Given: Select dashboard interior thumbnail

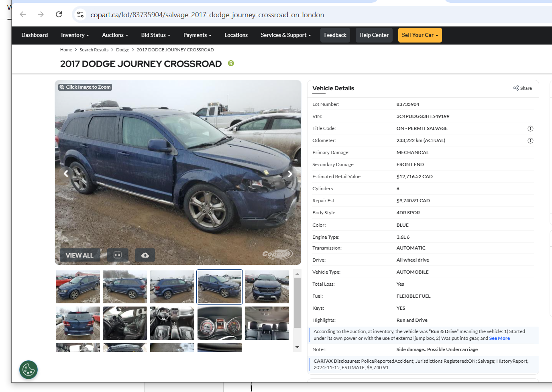Looking at the screenshot, I should point(172,323).
